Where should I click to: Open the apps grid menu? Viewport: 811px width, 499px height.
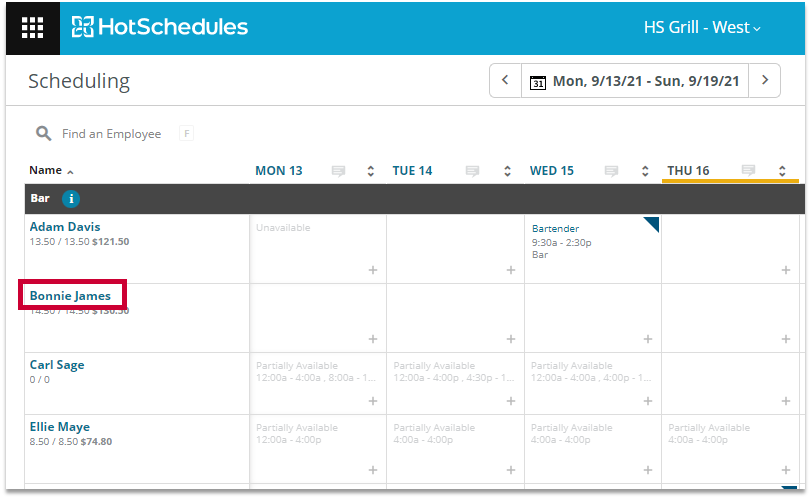click(32, 27)
